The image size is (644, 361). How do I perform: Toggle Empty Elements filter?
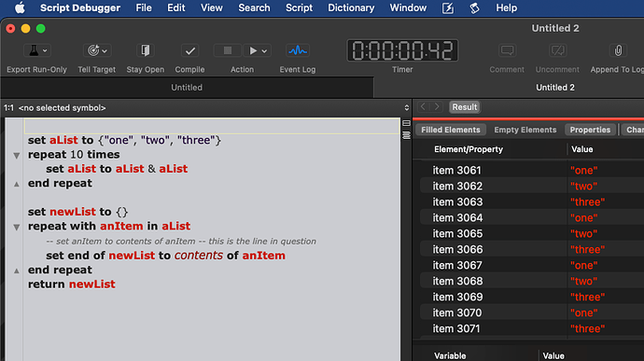[525, 130]
